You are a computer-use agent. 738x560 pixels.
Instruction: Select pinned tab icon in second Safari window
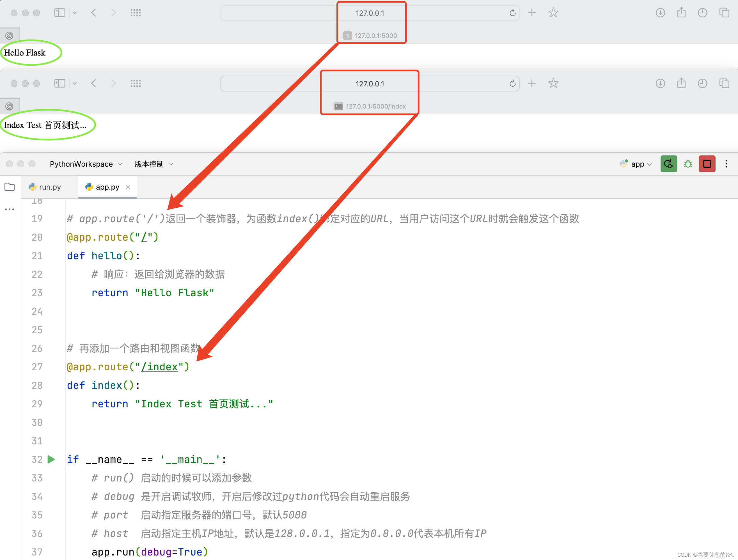click(9, 106)
